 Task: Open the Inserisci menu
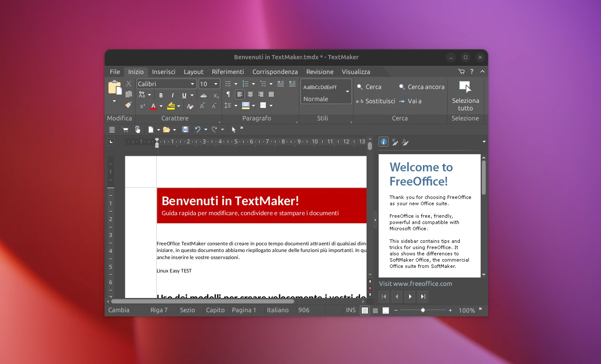tap(164, 71)
